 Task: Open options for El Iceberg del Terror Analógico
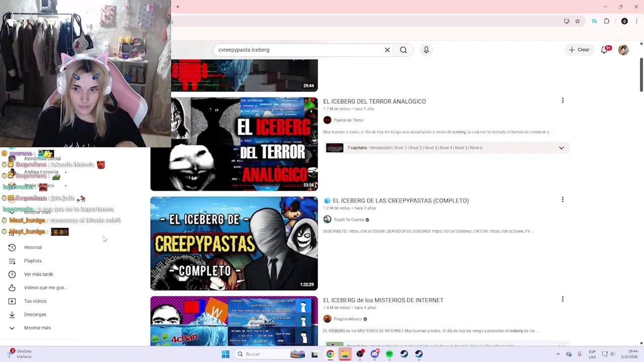[x=562, y=101]
